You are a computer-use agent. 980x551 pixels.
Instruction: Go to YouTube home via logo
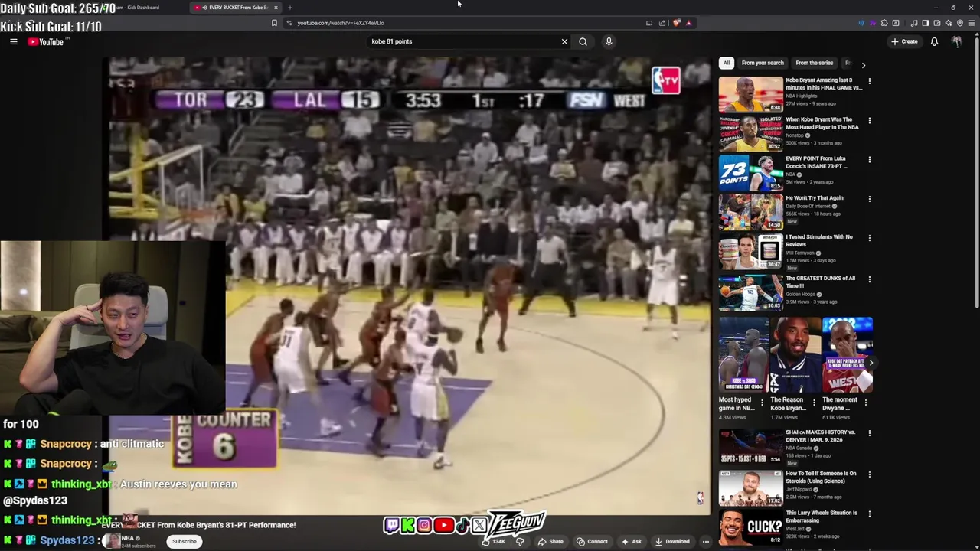(x=46, y=42)
